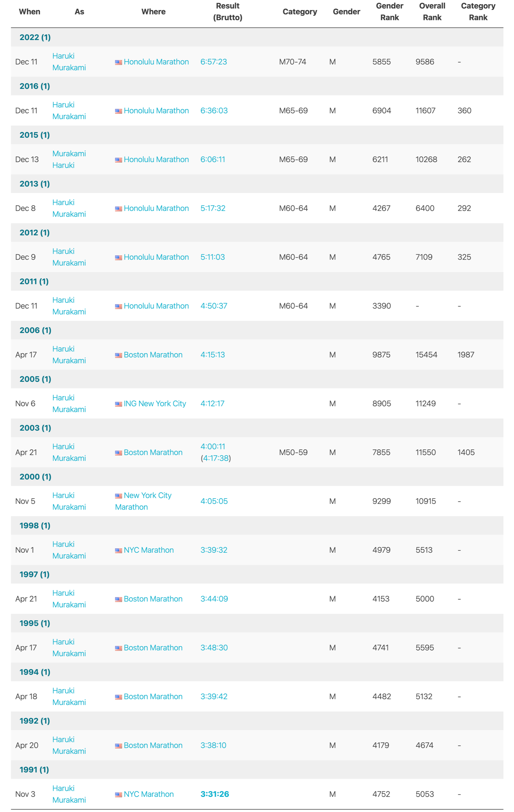
Task: Click the flag icon beside ING New York City
Action: pyautogui.click(x=118, y=404)
